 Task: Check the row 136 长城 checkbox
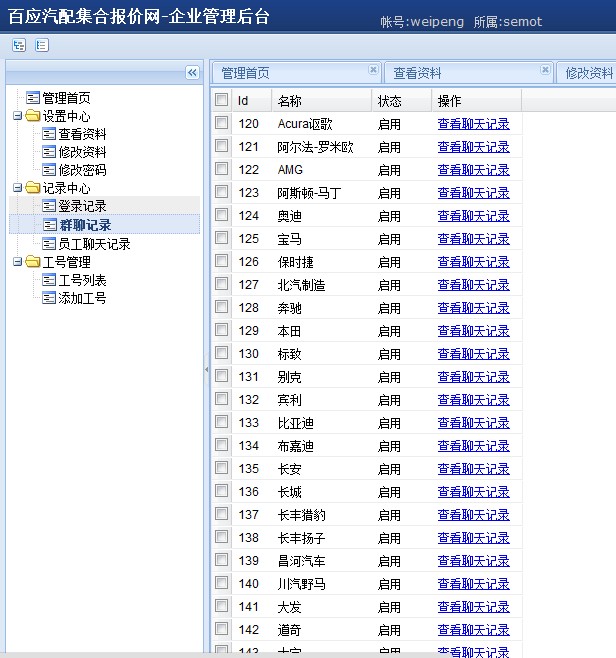221,491
